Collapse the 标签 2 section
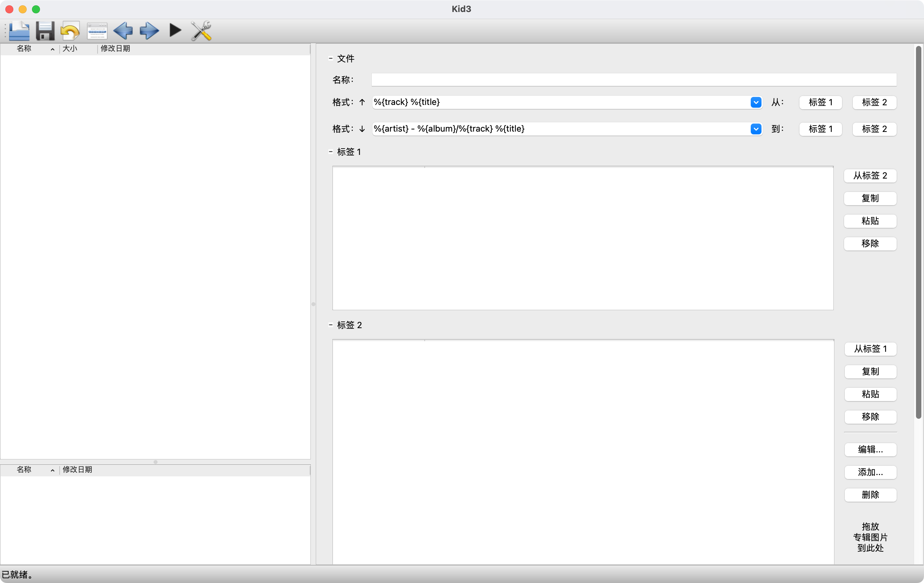 (330, 325)
